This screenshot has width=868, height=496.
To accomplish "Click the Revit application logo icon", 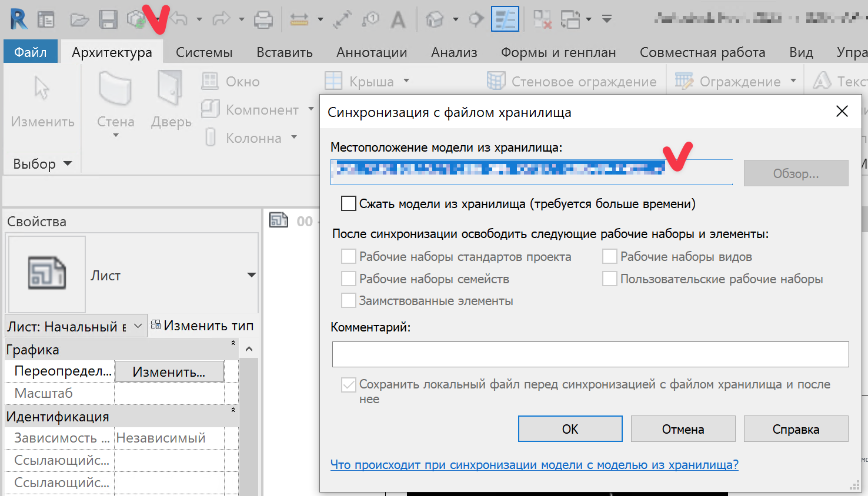I will pos(18,19).
